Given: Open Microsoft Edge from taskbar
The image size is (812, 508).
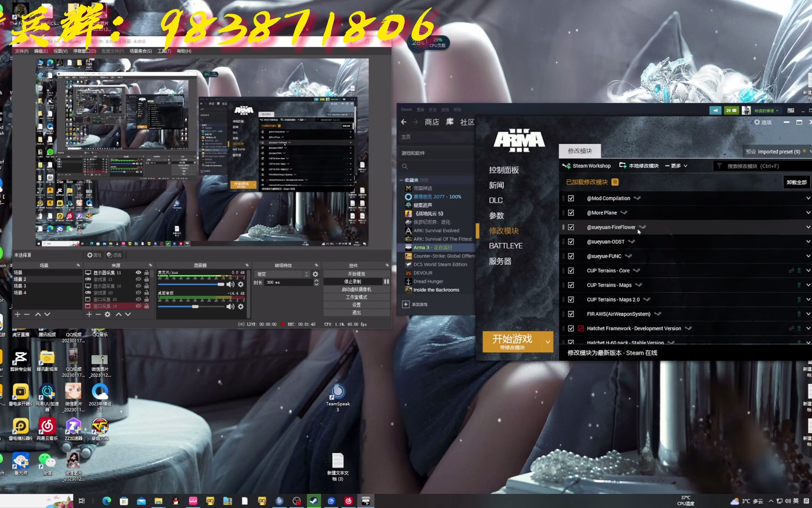Looking at the screenshot, I should (x=107, y=501).
